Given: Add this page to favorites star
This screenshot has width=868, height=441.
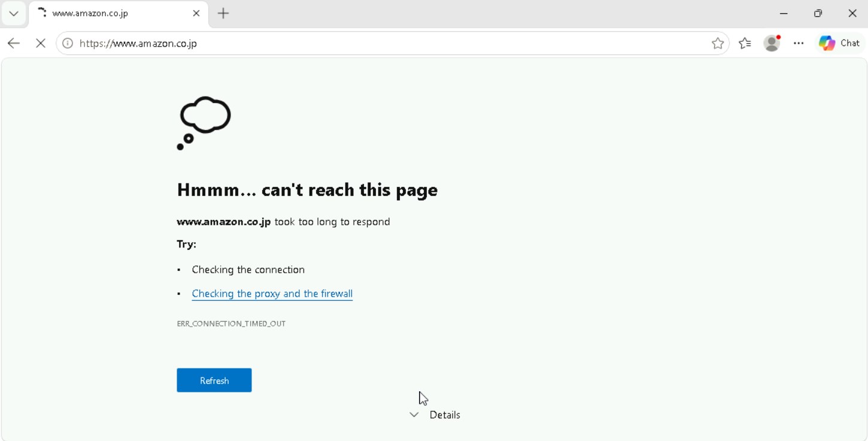Looking at the screenshot, I should coord(718,43).
